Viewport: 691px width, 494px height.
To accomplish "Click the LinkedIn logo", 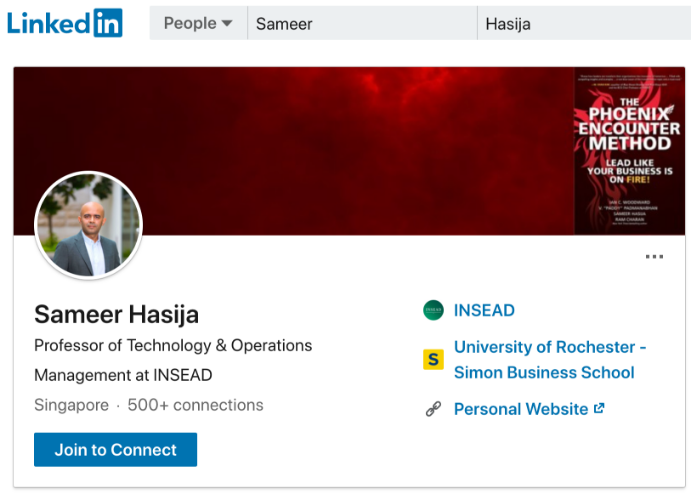I will coord(65,22).
